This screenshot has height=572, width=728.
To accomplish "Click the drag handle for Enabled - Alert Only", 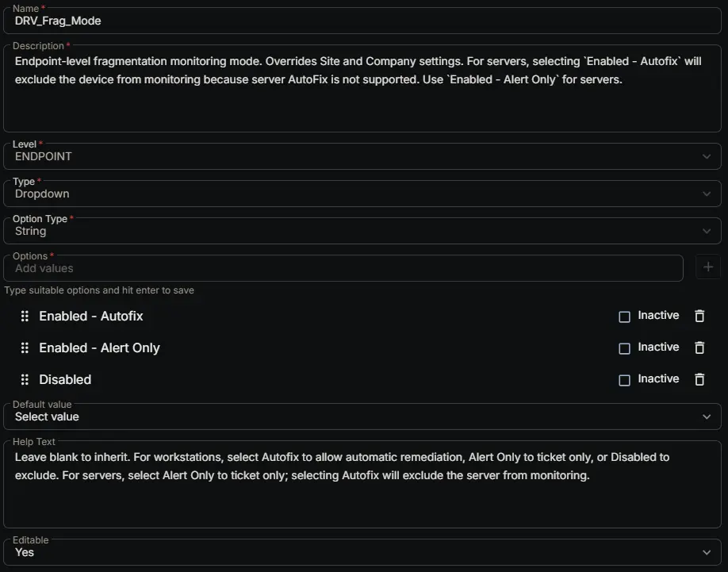I will (x=25, y=347).
